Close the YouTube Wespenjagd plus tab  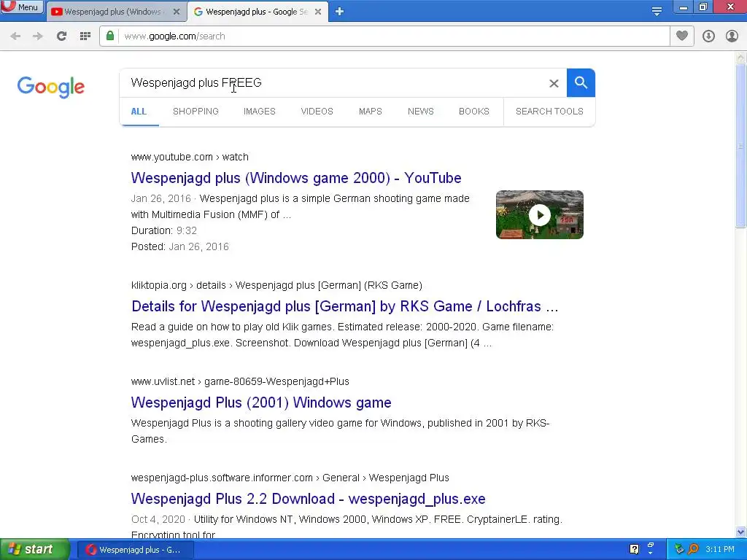tap(177, 12)
